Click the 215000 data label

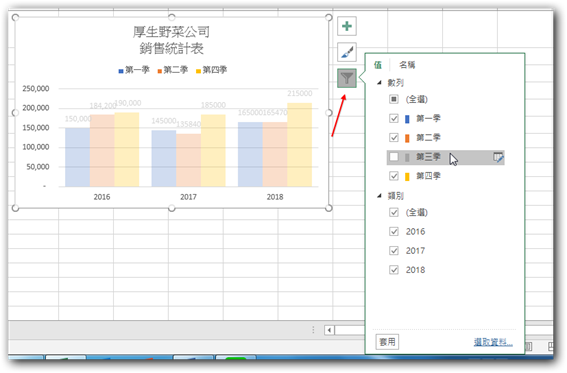(300, 93)
